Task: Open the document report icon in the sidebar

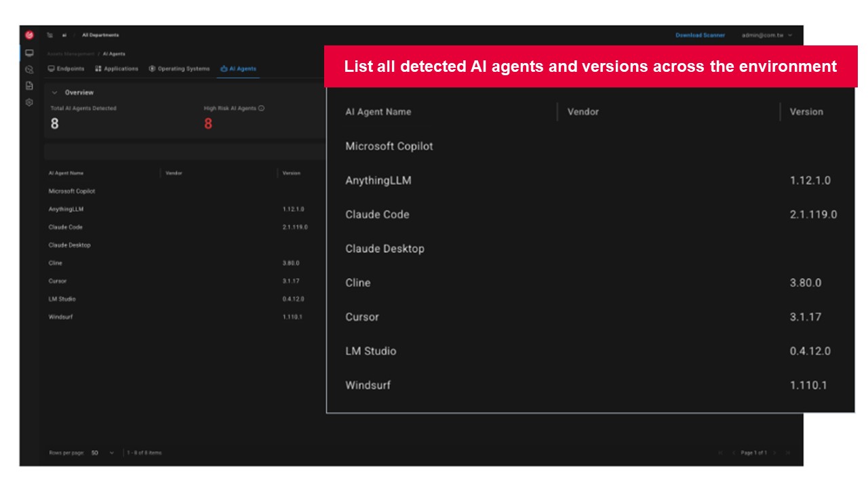Action: click(x=29, y=86)
